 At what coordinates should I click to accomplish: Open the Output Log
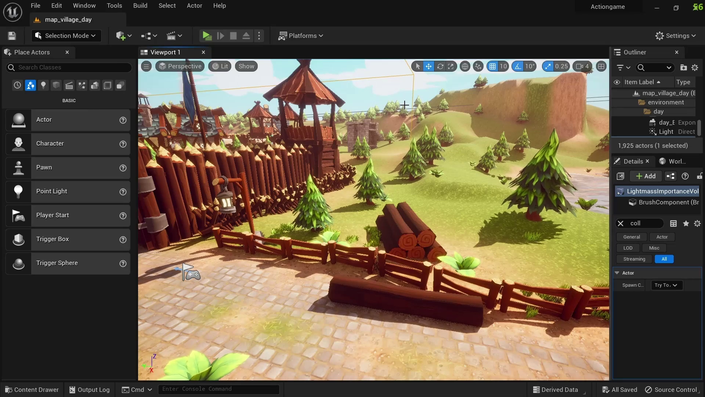89,390
